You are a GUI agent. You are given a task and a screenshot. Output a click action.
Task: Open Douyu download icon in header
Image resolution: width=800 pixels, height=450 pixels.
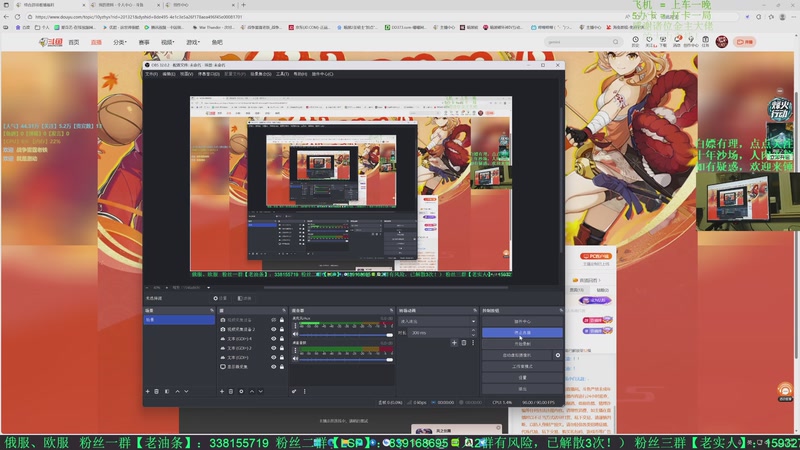tap(663, 41)
